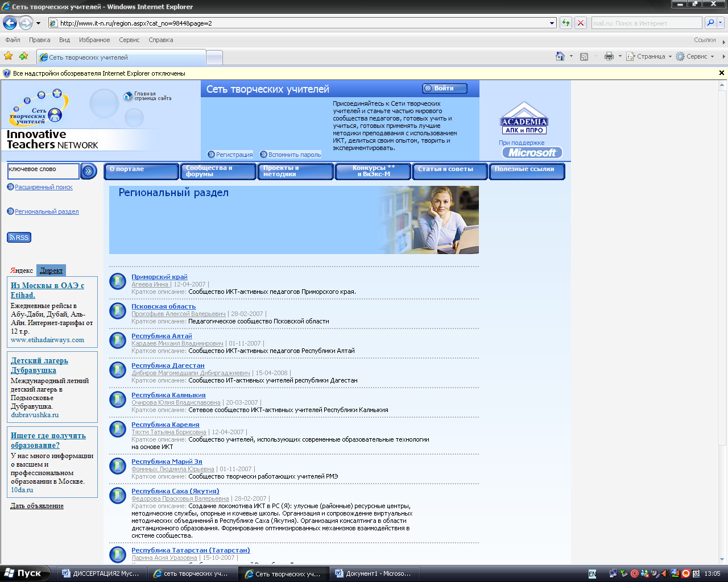Open the Справка menu
The height and width of the screenshot is (582, 728).
pos(160,40)
